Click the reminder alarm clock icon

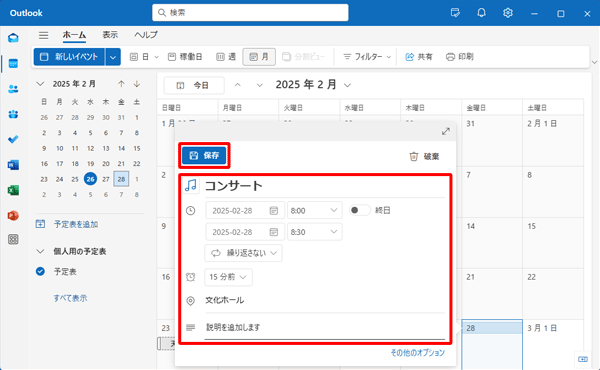190,277
